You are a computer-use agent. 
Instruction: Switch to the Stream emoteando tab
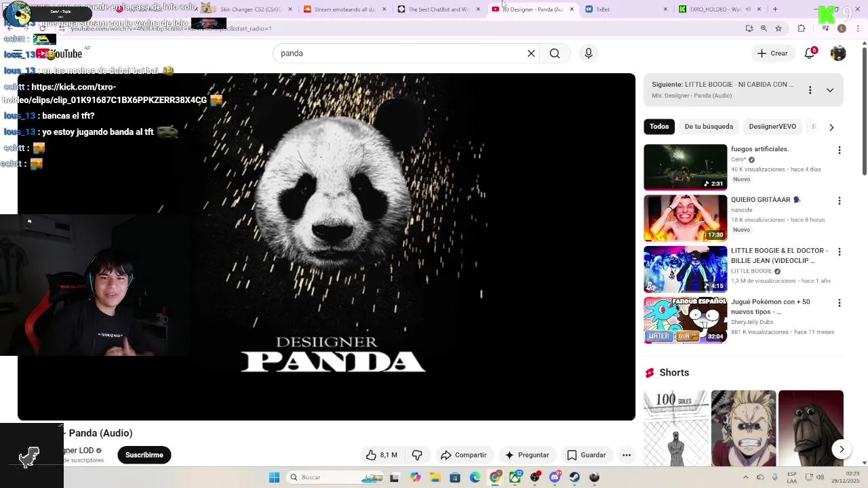[344, 9]
